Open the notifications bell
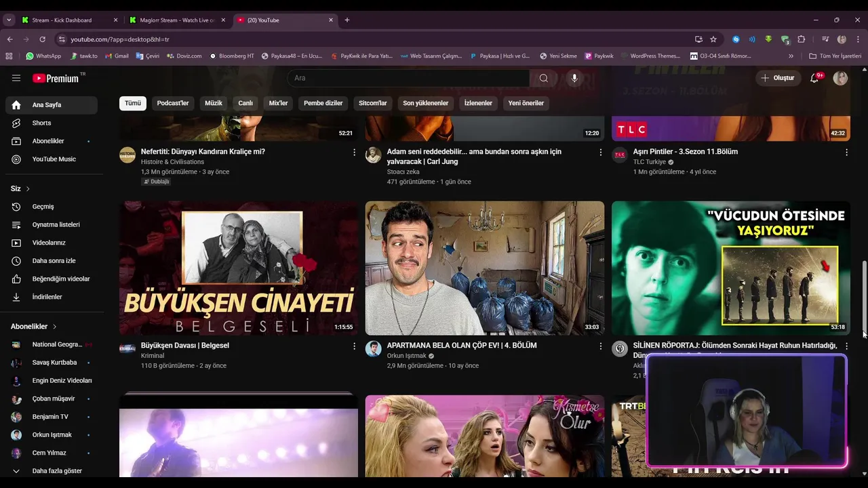Image resolution: width=868 pixels, height=488 pixels. 814,78
